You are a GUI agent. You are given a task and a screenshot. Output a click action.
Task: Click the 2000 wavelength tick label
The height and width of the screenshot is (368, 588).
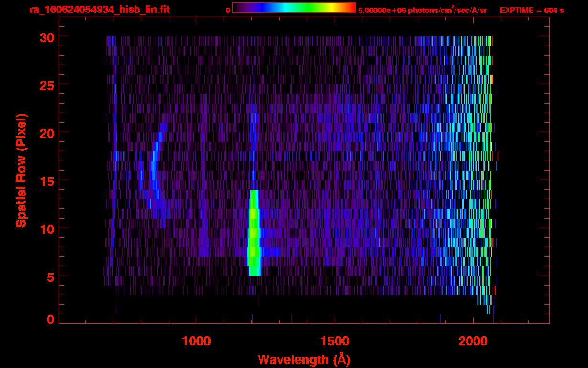473,341
